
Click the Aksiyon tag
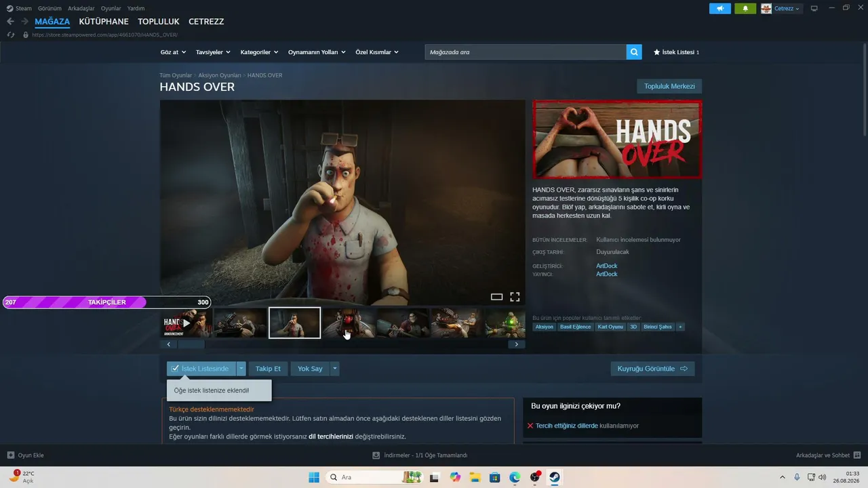click(544, 327)
